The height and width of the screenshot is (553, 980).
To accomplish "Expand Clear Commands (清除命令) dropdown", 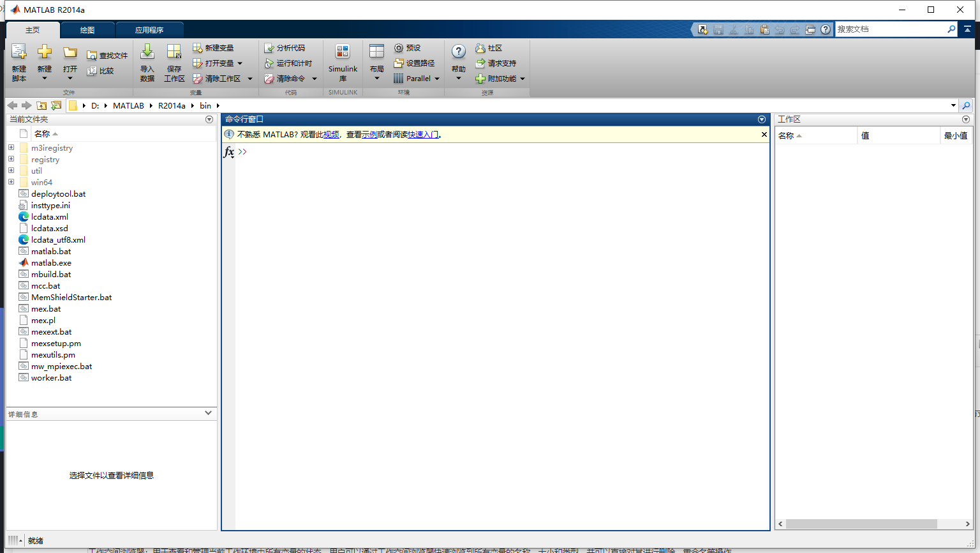I will 315,79.
